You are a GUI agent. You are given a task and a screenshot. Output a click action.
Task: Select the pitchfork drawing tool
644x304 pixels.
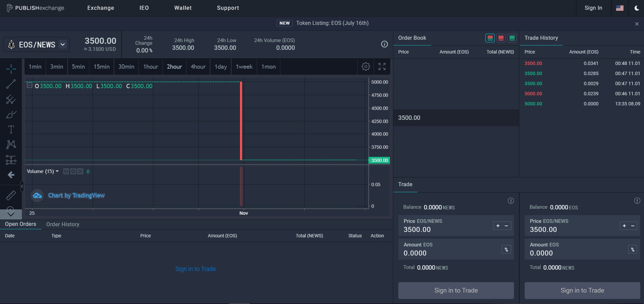tap(11, 99)
